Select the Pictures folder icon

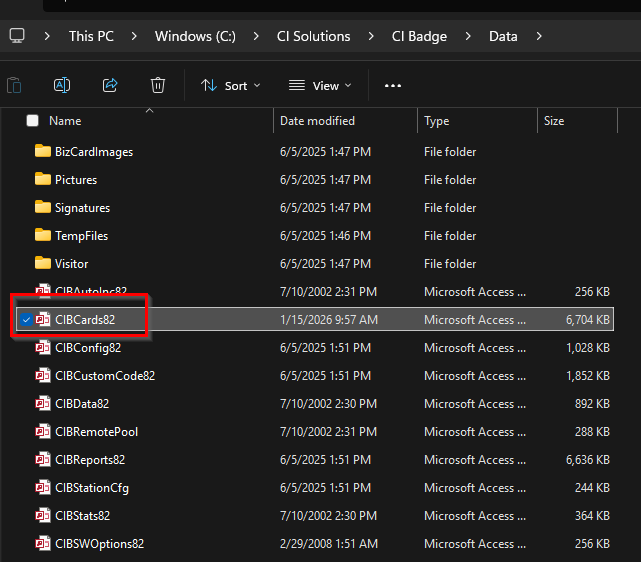pyautogui.click(x=43, y=179)
